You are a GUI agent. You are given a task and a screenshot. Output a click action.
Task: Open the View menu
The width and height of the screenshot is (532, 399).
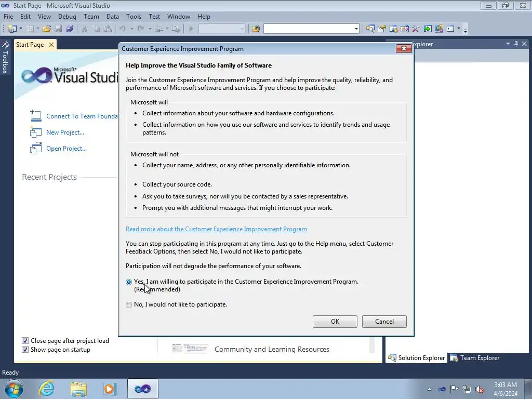tap(45, 16)
